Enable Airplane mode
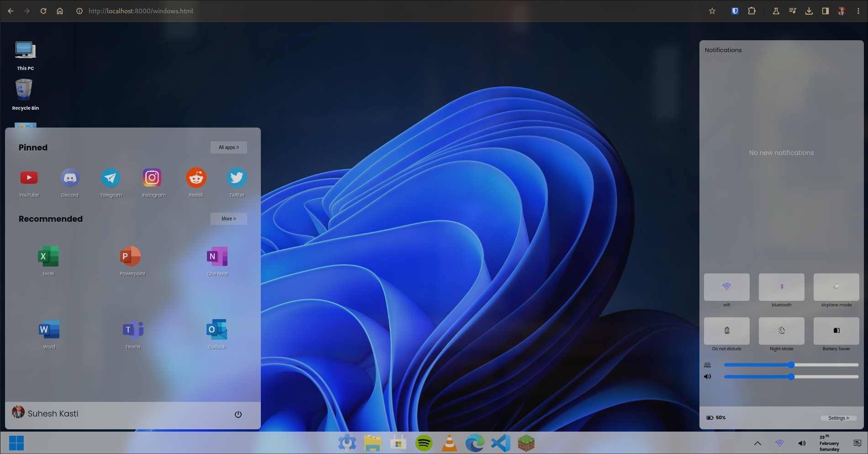Viewport: 868px width, 454px height. click(836, 287)
